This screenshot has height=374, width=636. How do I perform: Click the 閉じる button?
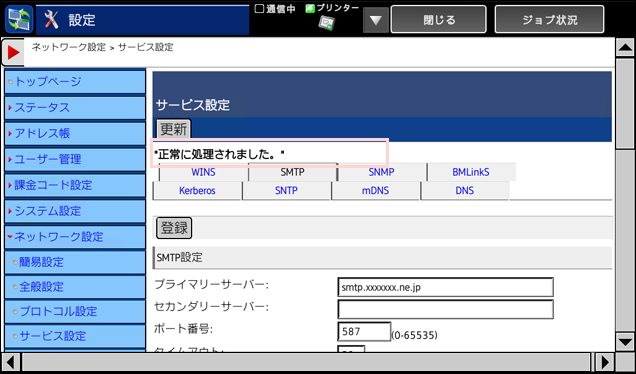438,19
